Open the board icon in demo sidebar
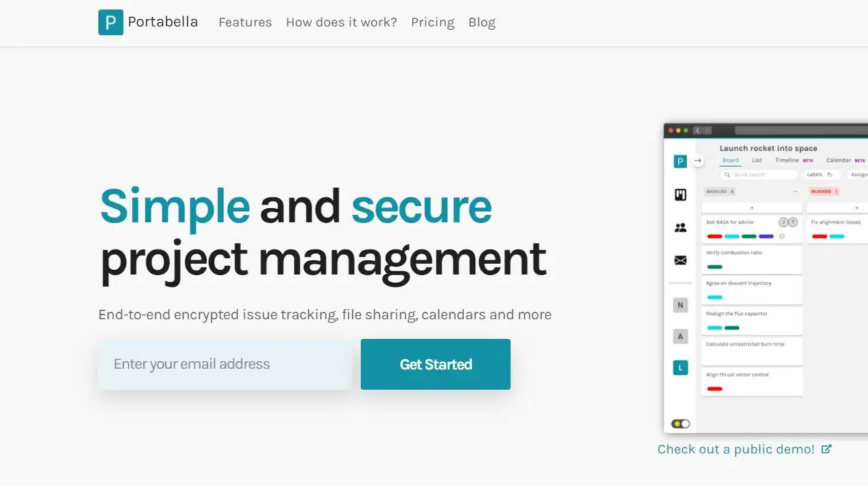Image resolution: width=868 pixels, height=486 pixels. pos(680,195)
